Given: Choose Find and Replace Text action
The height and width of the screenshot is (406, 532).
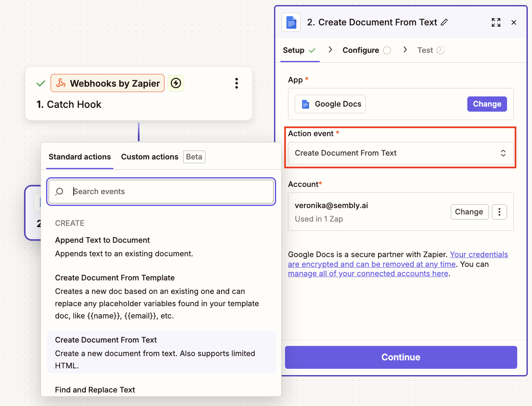Looking at the screenshot, I should (x=95, y=390).
